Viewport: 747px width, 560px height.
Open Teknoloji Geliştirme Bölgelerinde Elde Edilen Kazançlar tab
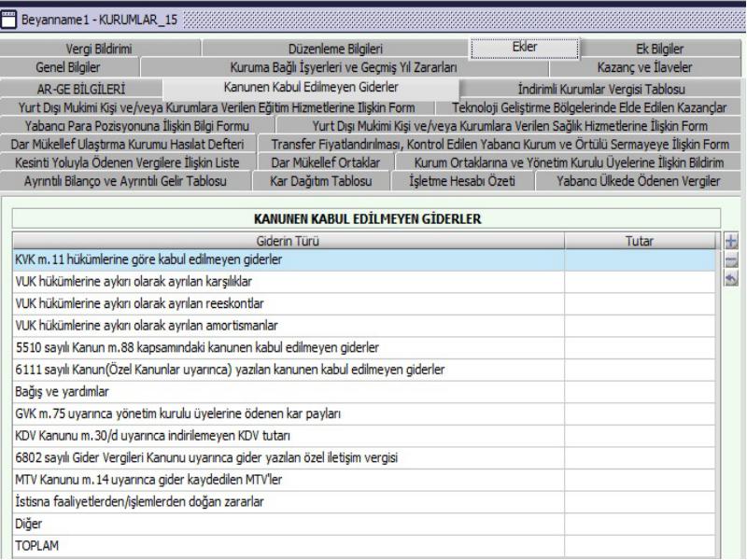[x=589, y=107]
